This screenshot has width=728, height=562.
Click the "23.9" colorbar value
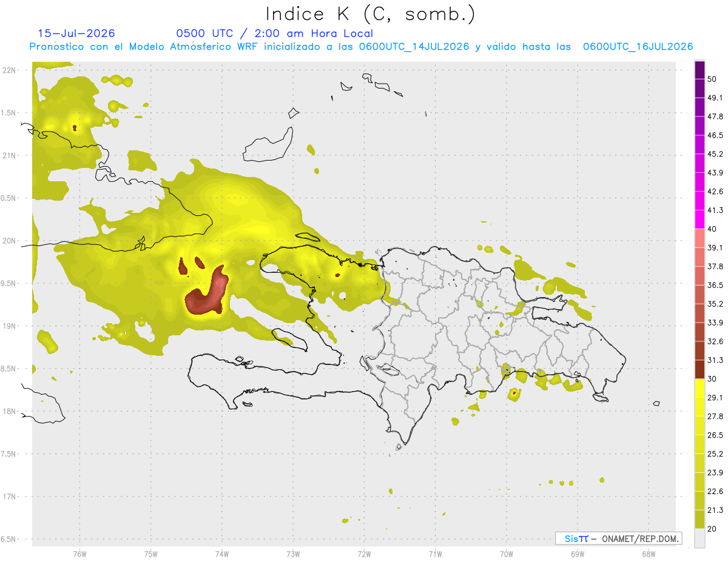[715, 473]
